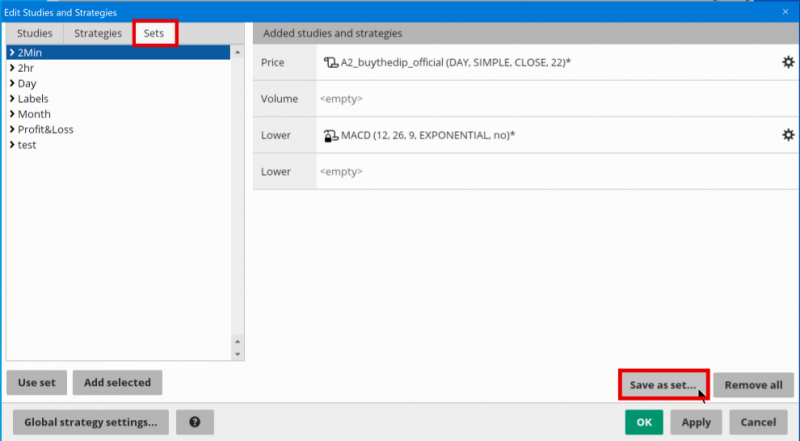Open settings gear for MACD study

pos(787,135)
